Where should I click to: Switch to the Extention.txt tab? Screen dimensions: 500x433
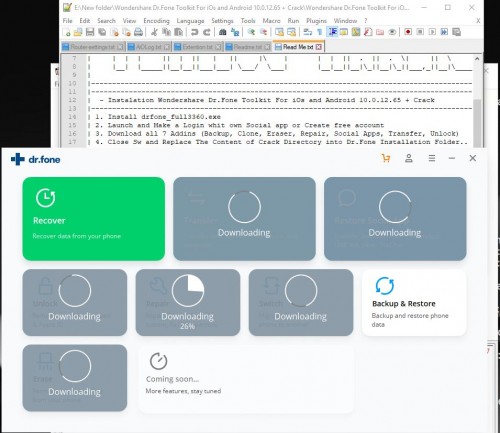coord(198,47)
